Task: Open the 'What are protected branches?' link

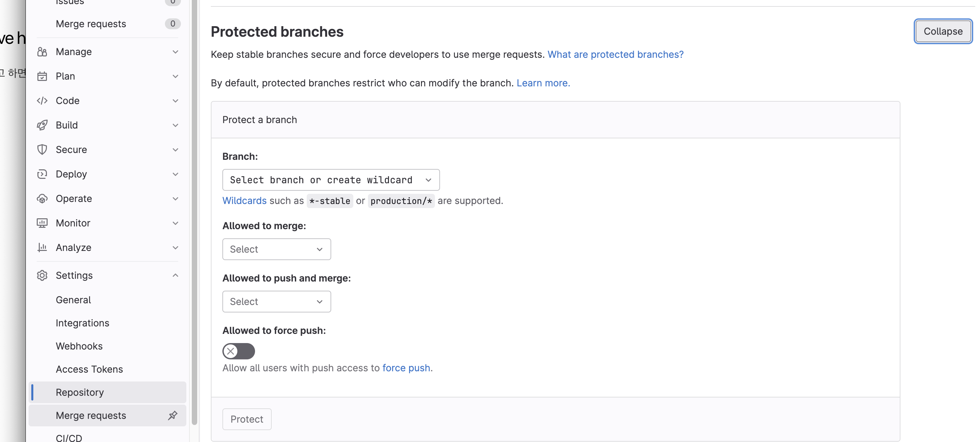Action: 615,54
